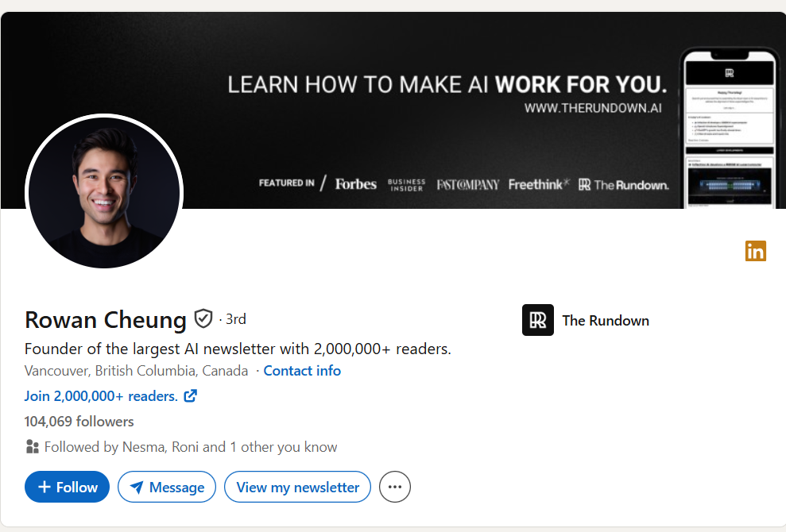This screenshot has height=532, width=786.
Task: Click the paper plane Message icon
Action: pyautogui.click(x=137, y=487)
